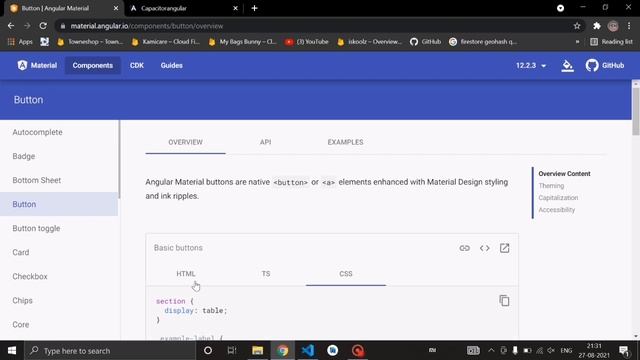
Task: Open Chips in the sidebar
Action: [x=59, y=300]
